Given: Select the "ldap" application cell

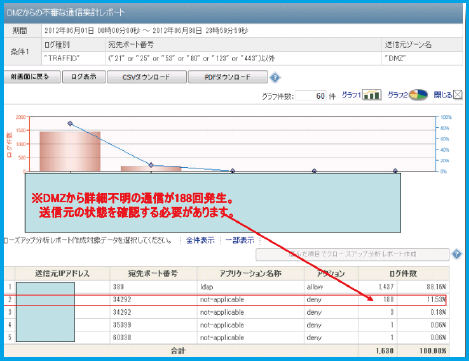Looking at the screenshot, I should pyautogui.click(x=207, y=287).
